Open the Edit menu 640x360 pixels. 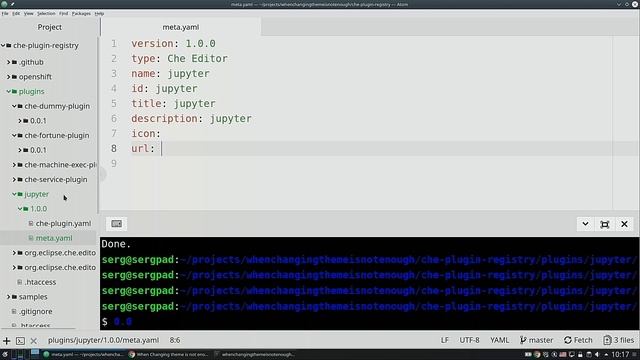pyautogui.click(x=16, y=13)
